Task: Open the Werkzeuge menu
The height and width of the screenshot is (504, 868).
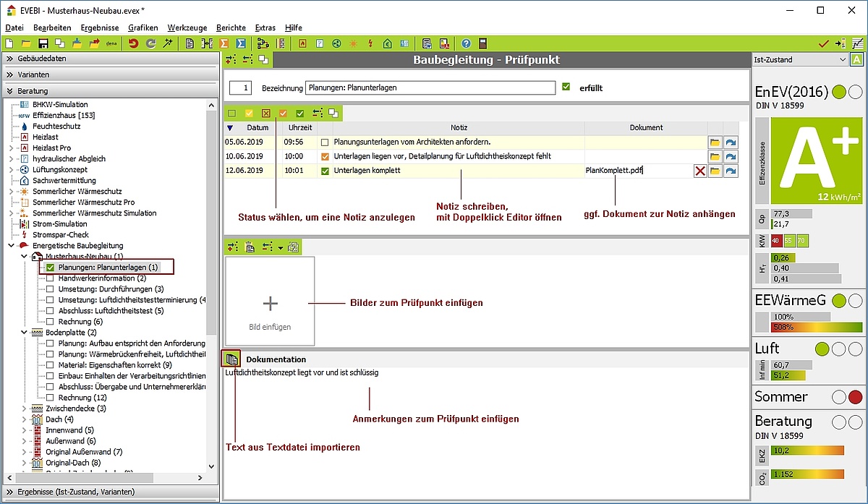Action: (189, 27)
